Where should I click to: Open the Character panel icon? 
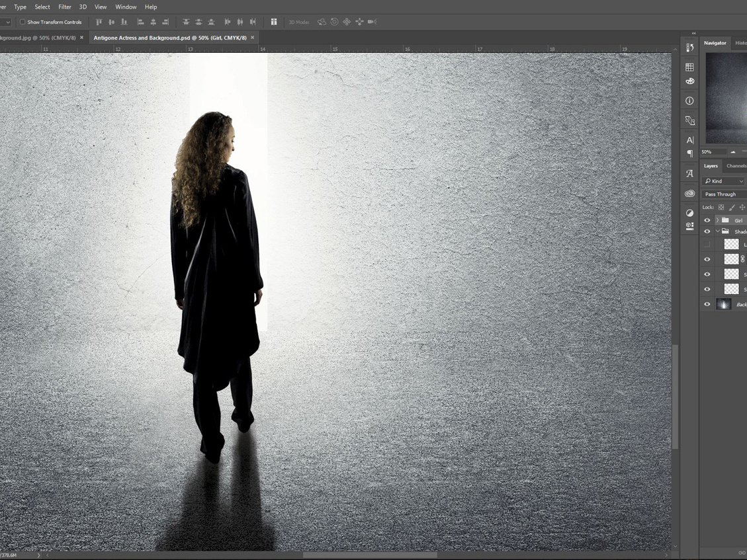point(689,140)
